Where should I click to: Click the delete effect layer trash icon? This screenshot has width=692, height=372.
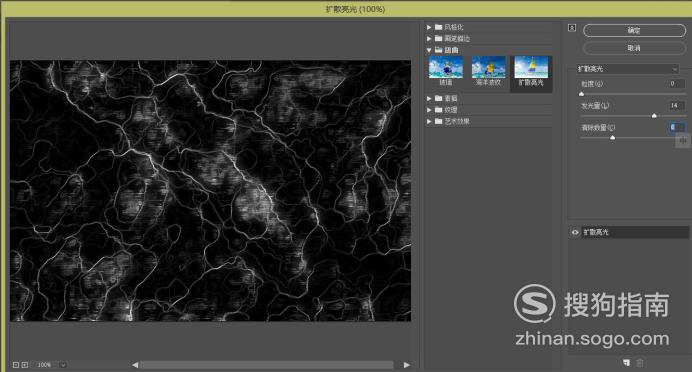[x=640, y=363]
